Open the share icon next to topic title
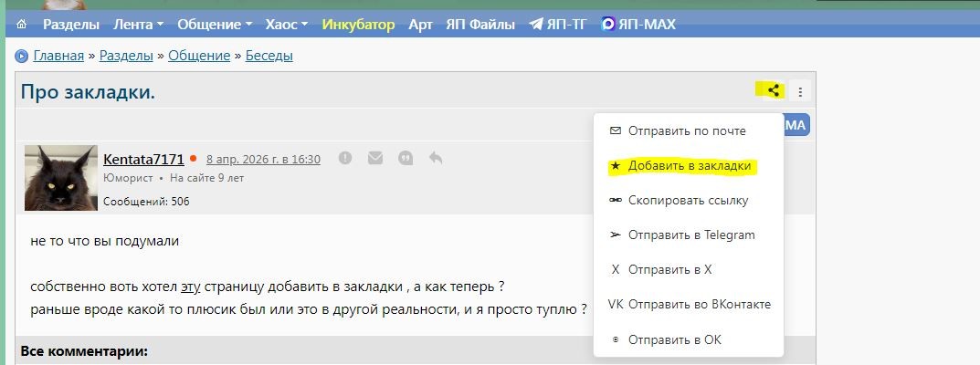Screen dimensions: 980x365 coord(774,91)
